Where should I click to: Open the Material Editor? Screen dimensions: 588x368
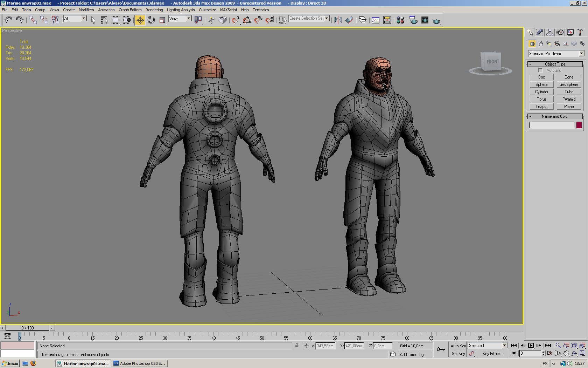tap(400, 20)
